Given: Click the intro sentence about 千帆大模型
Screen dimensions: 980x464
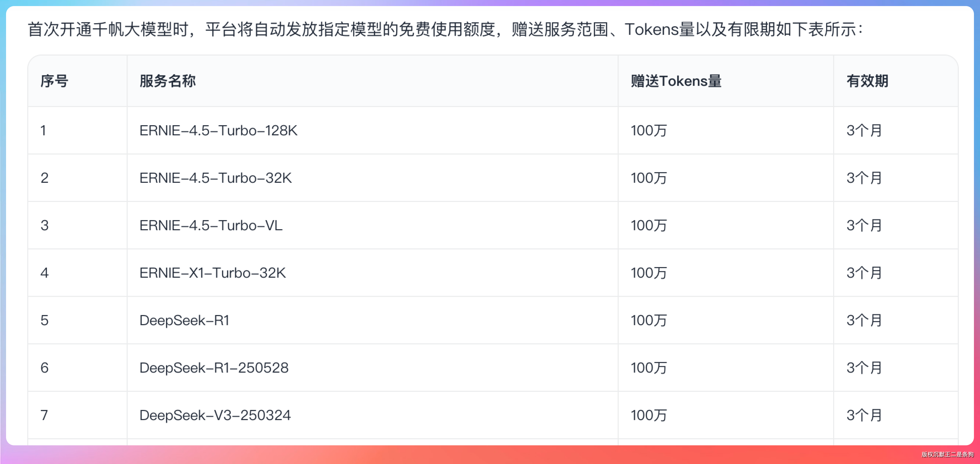Looking at the screenshot, I should pyautogui.click(x=445, y=29).
